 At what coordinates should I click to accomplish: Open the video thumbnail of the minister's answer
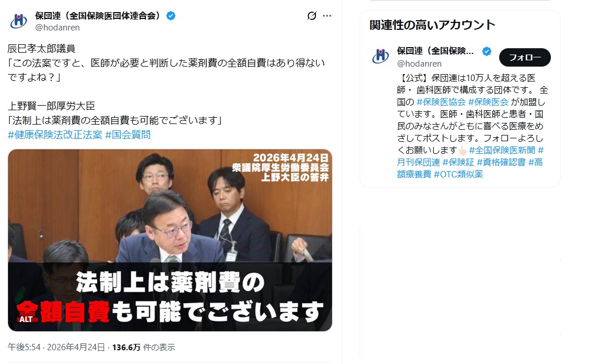click(x=169, y=240)
